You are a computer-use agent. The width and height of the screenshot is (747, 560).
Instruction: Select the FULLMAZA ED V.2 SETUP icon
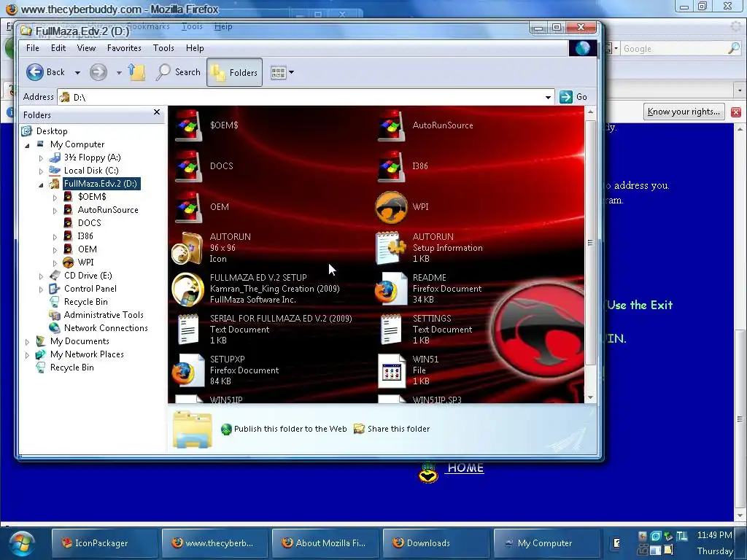(x=188, y=289)
